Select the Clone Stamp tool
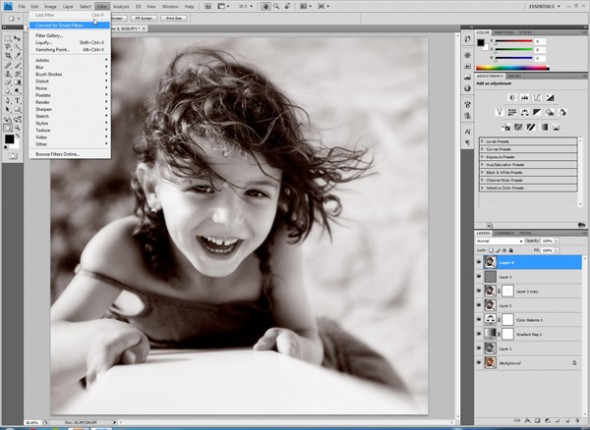The height and width of the screenshot is (430, 590). point(8,74)
